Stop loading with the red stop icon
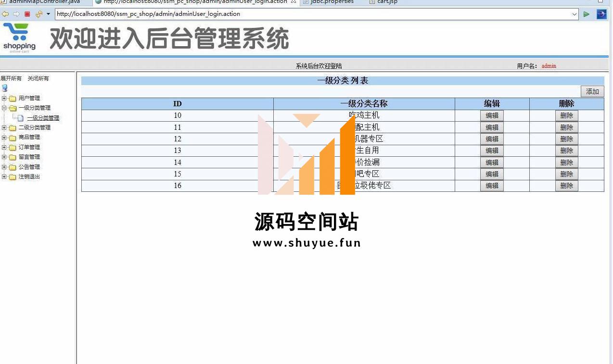 point(27,14)
